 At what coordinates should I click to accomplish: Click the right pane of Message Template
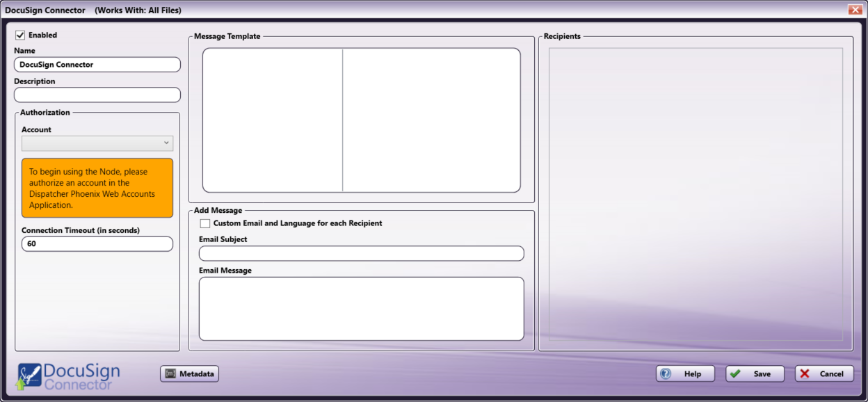[x=432, y=120]
